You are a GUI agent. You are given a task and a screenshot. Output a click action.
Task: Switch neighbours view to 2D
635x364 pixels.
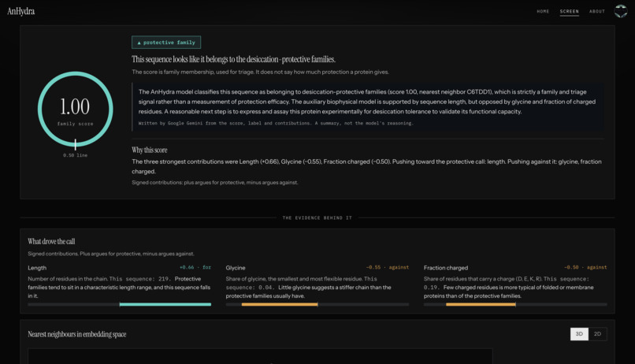(x=597, y=334)
